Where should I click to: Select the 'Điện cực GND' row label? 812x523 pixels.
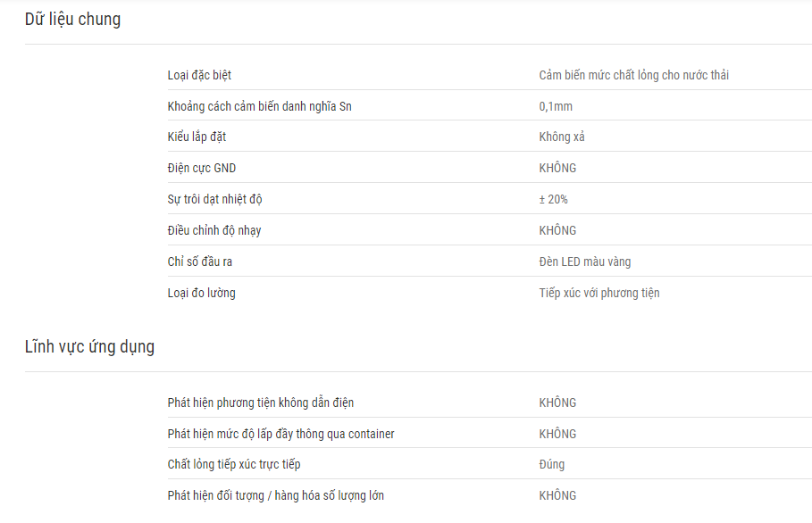[x=202, y=168]
